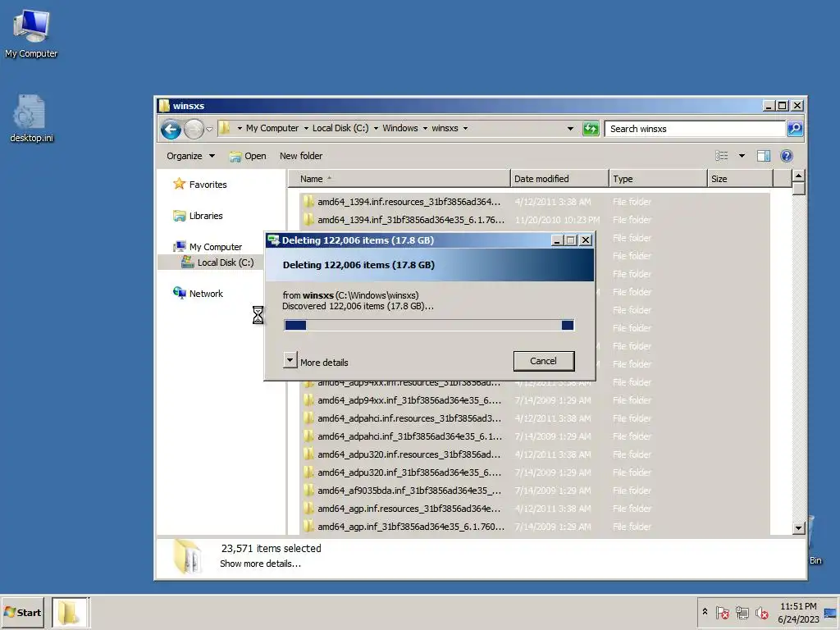The image size is (840, 630).
Task: Toggle the preview pane icon
Action: click(x=764, y=156)
